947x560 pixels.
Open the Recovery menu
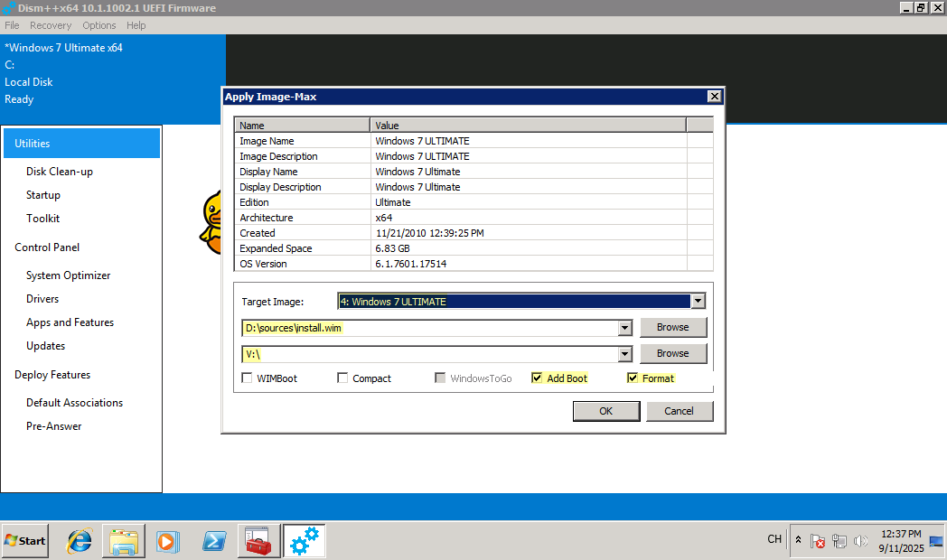(x=51, y=25)
